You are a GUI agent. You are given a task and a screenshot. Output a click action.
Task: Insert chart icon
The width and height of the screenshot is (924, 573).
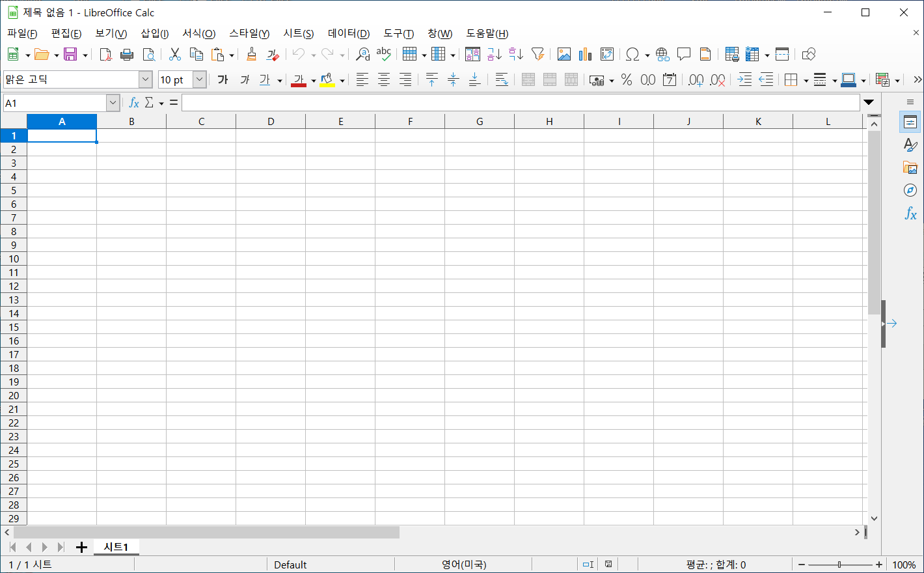[x=586, y=55]
